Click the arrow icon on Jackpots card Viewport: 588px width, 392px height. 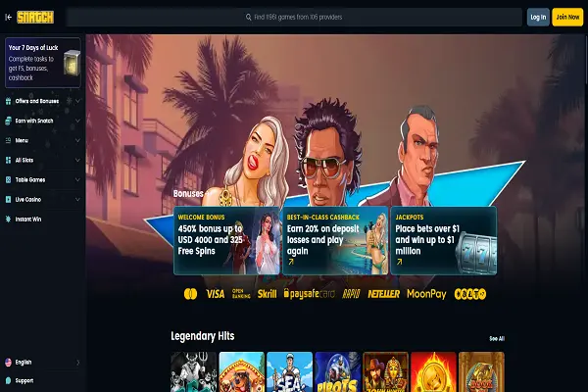tap(400, 263)
